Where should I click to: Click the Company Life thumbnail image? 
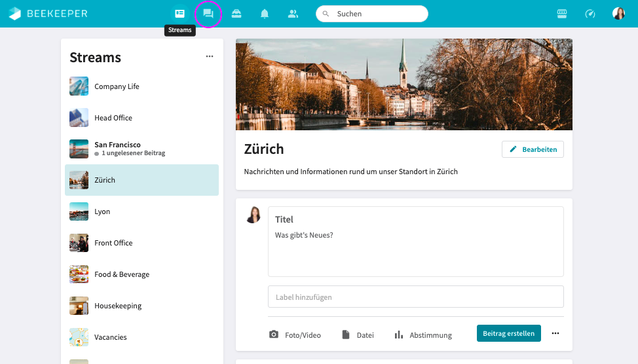(79, 86)
